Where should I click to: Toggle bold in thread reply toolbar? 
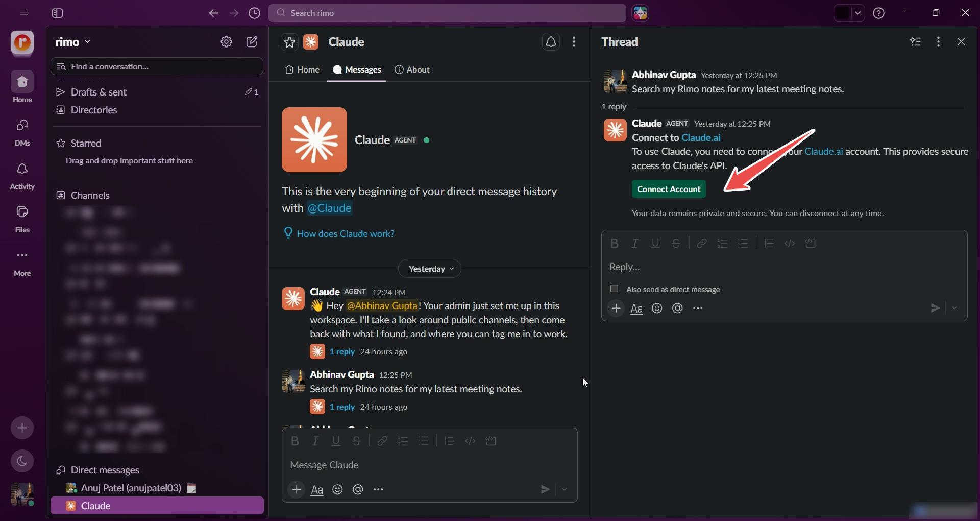pyautogui.click(x=615, y=243)
